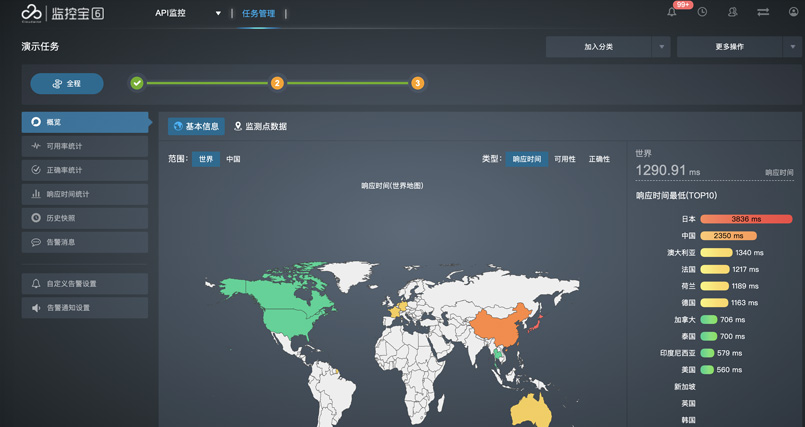
Task: Click the bell icon beside 自定义告警设置
Action: pos(35,284)
